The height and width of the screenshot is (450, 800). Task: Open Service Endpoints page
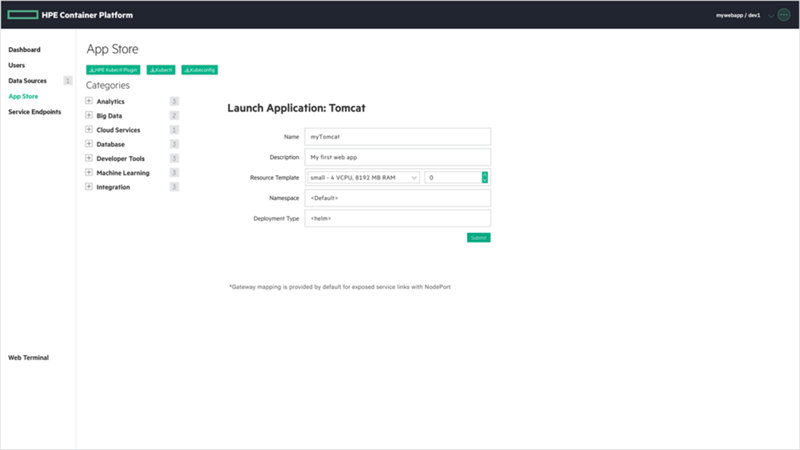[x=34, y=112]
